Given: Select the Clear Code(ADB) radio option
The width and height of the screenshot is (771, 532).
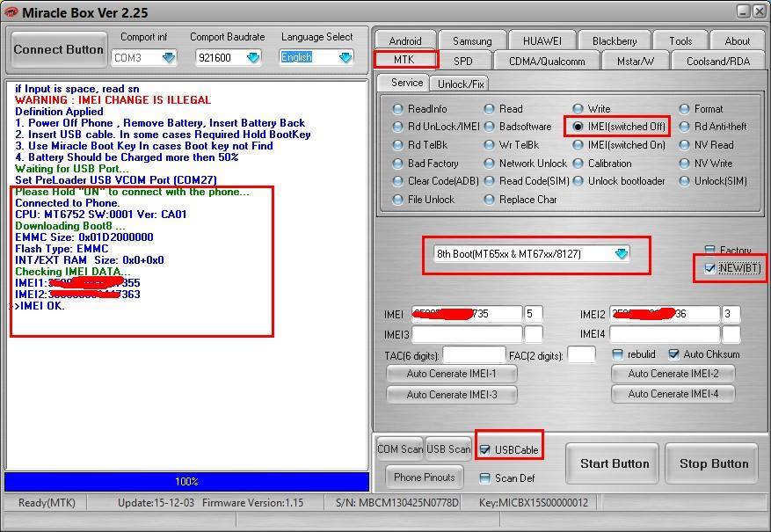Looking at the screenshot, I should [436, 181].
